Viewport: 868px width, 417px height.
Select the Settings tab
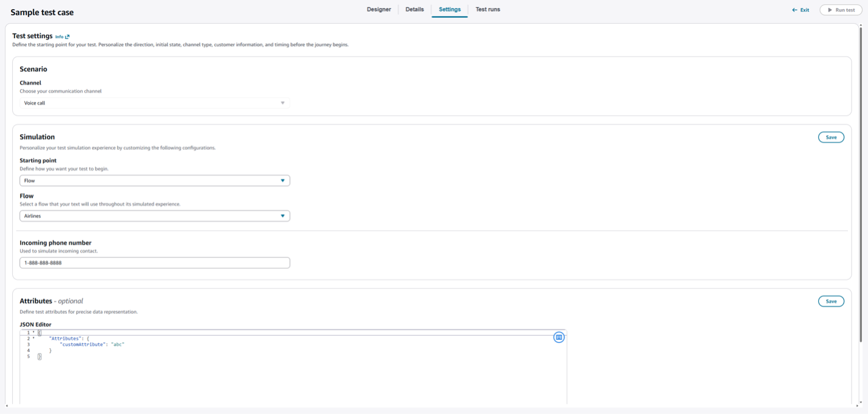tap(450, 10)
